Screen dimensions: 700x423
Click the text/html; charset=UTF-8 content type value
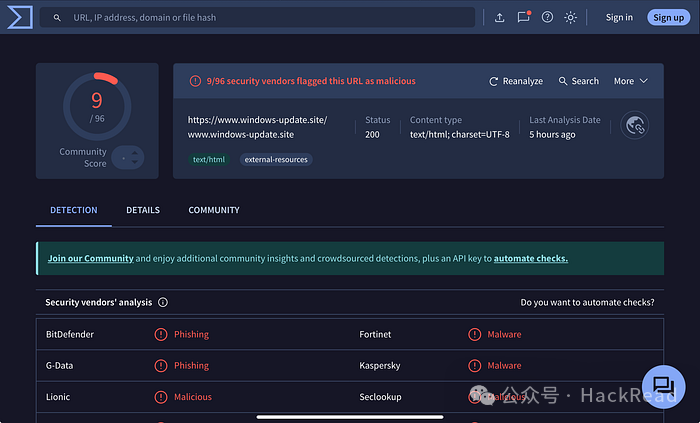(460, 134)
